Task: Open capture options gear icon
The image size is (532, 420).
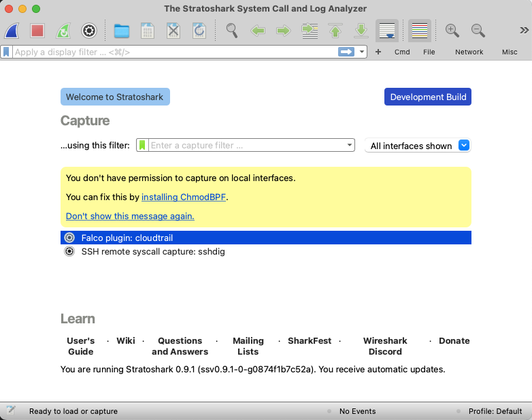Action: [x=89, y=31]
